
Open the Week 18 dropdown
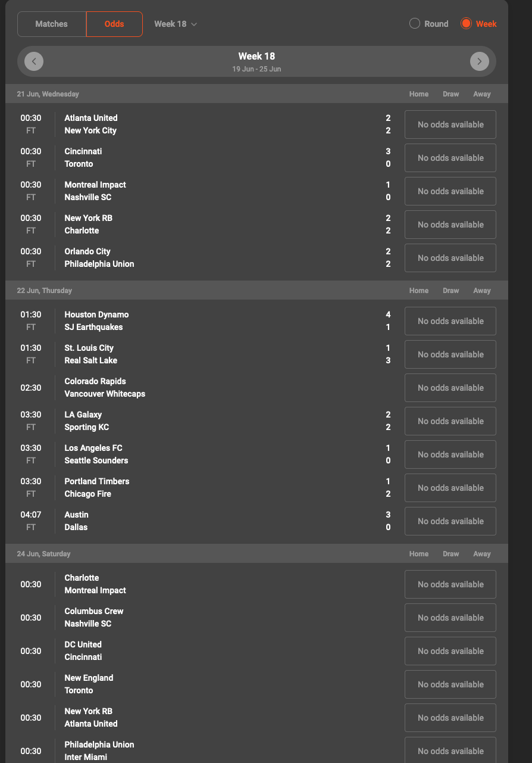[175, 24]
